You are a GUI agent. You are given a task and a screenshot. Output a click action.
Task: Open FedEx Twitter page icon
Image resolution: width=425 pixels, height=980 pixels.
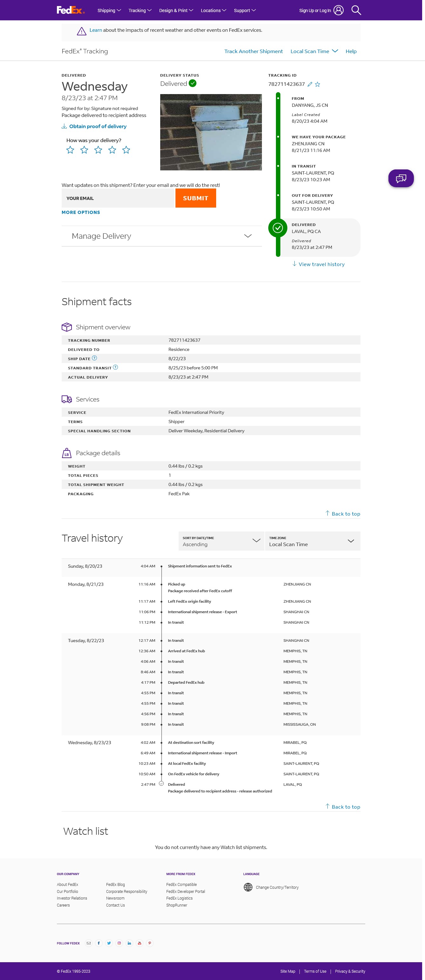(x=109, y=943)
